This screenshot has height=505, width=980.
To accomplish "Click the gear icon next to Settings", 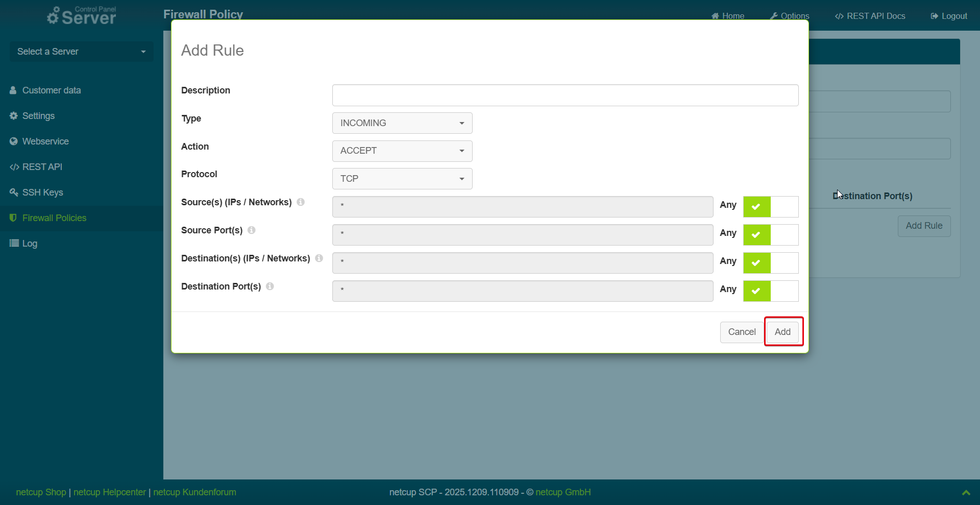I will (14, 116).
